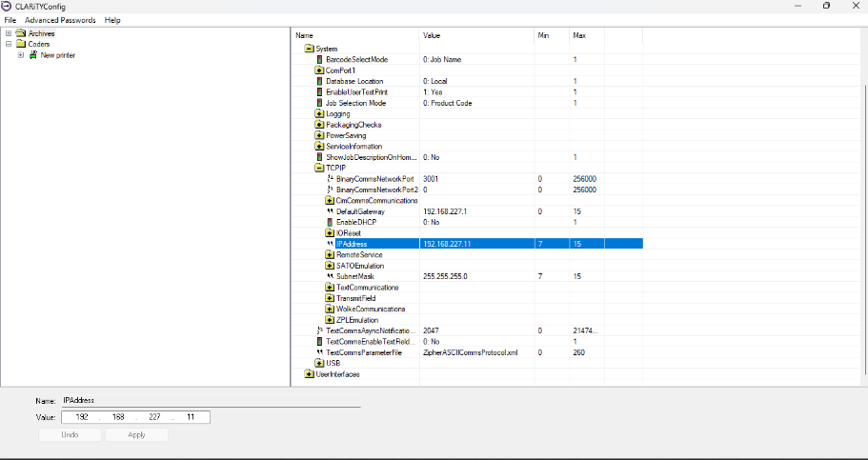Click the Apply button

click(136, 434)
